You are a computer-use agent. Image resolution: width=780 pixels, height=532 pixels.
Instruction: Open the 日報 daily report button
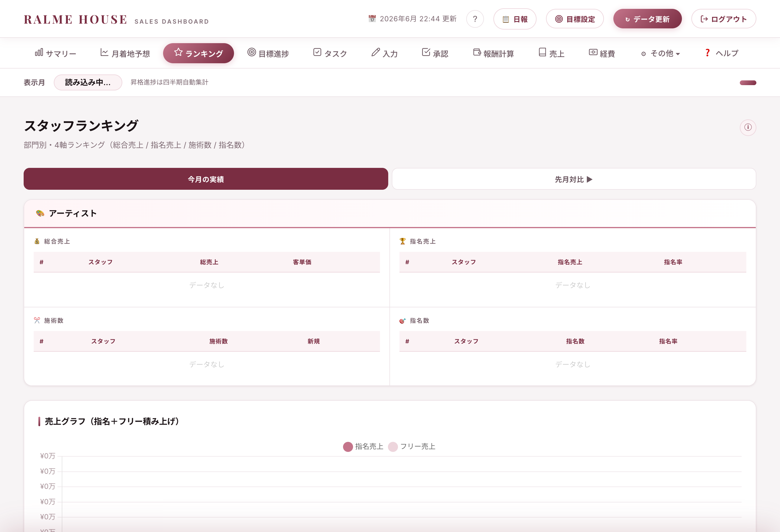pos(515,19)
